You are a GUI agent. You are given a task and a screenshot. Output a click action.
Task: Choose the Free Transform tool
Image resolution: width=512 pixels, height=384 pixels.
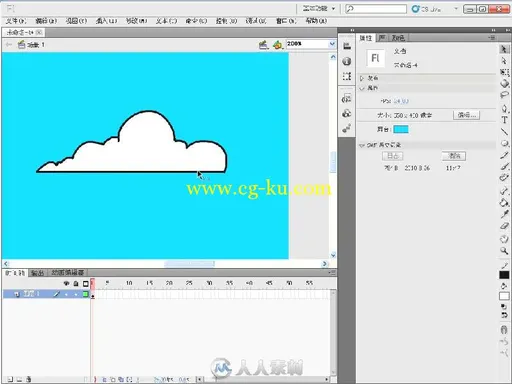tap(504, 72)
